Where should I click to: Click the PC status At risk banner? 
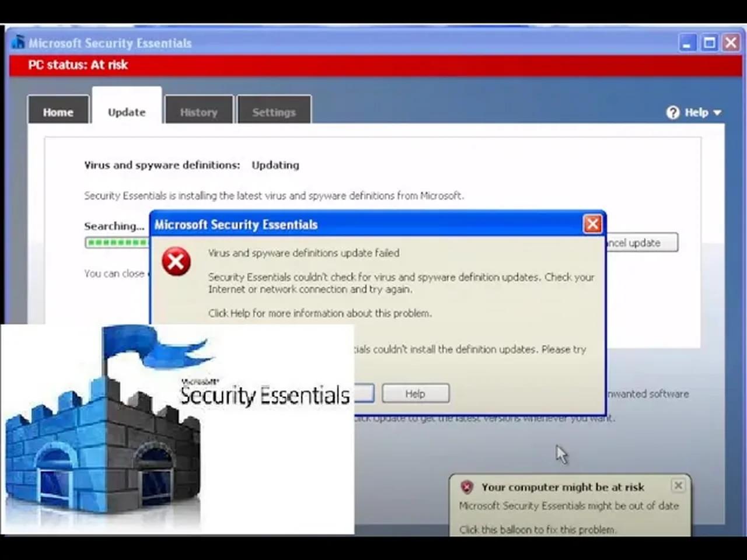(x=78, y=65)
